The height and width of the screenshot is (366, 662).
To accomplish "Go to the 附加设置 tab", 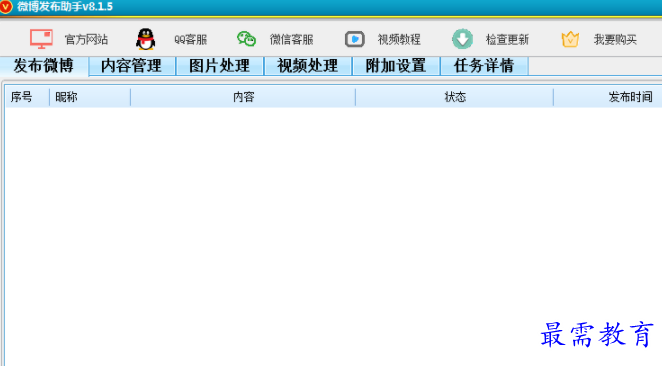I will pos(396,66).
